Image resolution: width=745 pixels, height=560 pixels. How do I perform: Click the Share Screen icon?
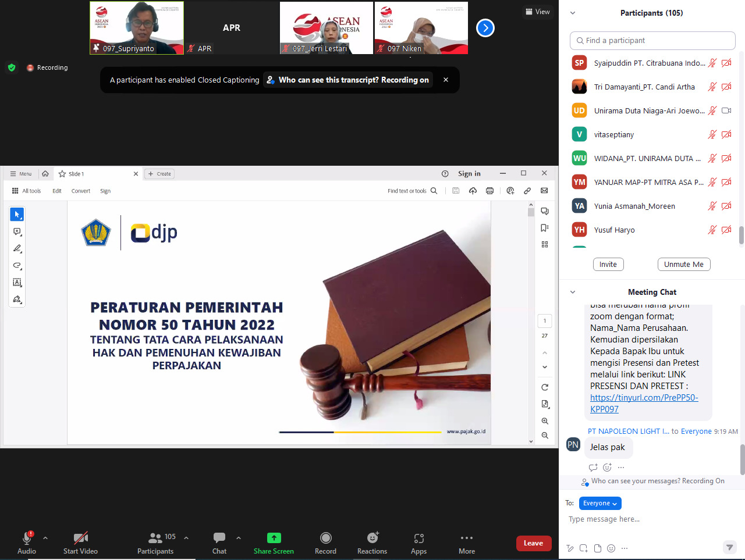point(274,538)
